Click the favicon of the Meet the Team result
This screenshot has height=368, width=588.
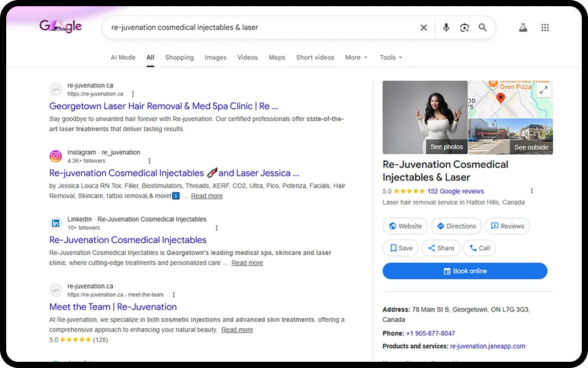56,291
